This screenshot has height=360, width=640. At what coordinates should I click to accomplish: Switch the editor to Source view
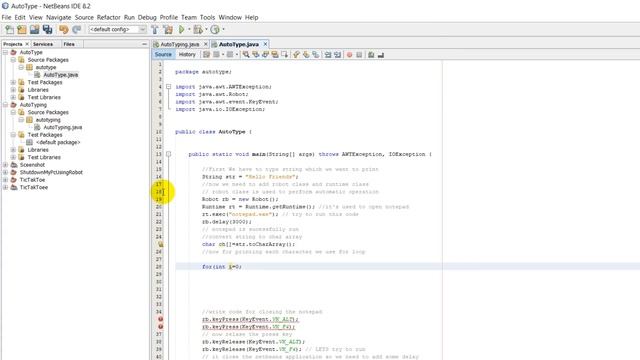(163, 54)
